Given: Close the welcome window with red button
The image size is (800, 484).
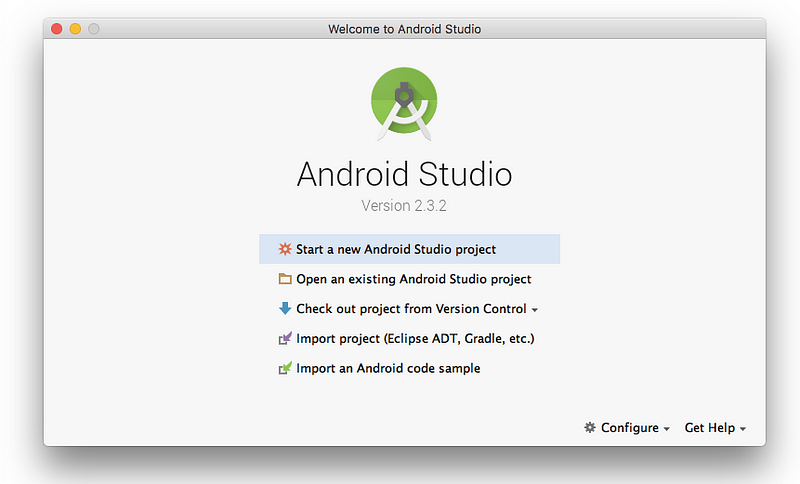Looking at the screenshot, I should point(57,29).
